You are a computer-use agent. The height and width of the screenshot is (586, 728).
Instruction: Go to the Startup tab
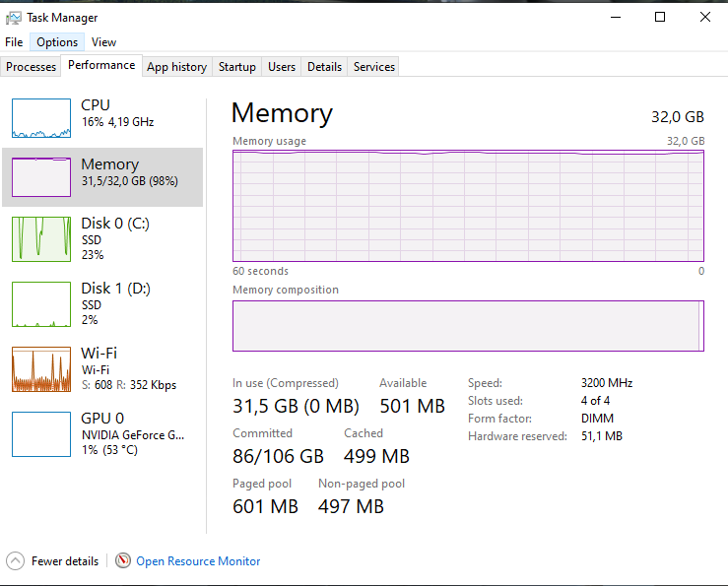(237, 67)
